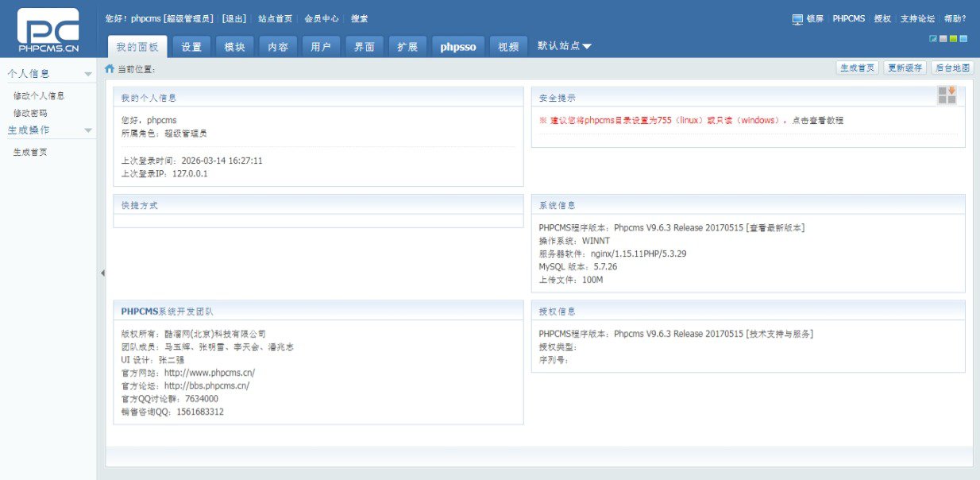Switch to the 设置 tab

(191, 47)
